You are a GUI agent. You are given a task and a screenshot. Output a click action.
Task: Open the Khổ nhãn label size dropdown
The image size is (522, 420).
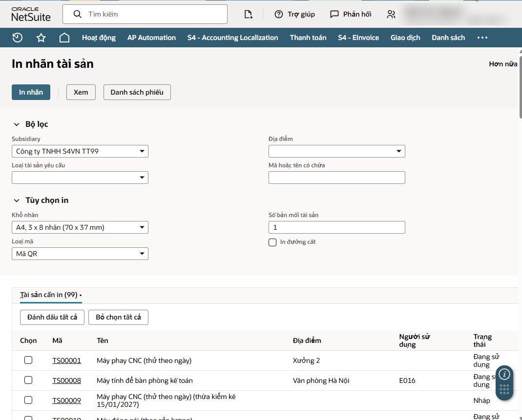point(80,227)
